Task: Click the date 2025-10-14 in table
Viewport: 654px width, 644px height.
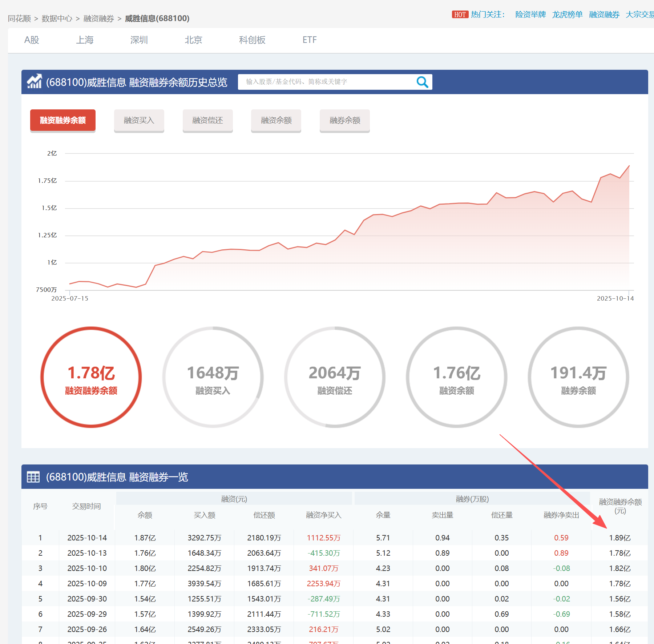Action: coord(87,538)
